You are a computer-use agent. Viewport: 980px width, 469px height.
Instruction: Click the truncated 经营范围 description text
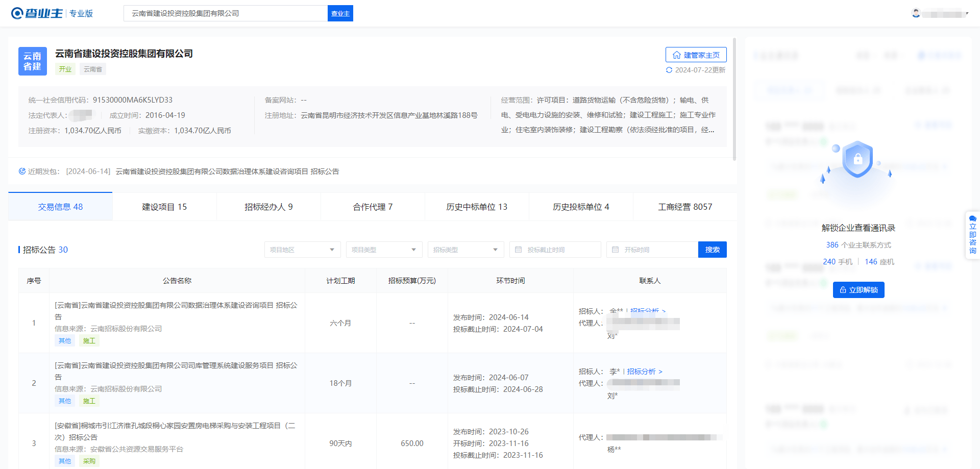point(608,115)
